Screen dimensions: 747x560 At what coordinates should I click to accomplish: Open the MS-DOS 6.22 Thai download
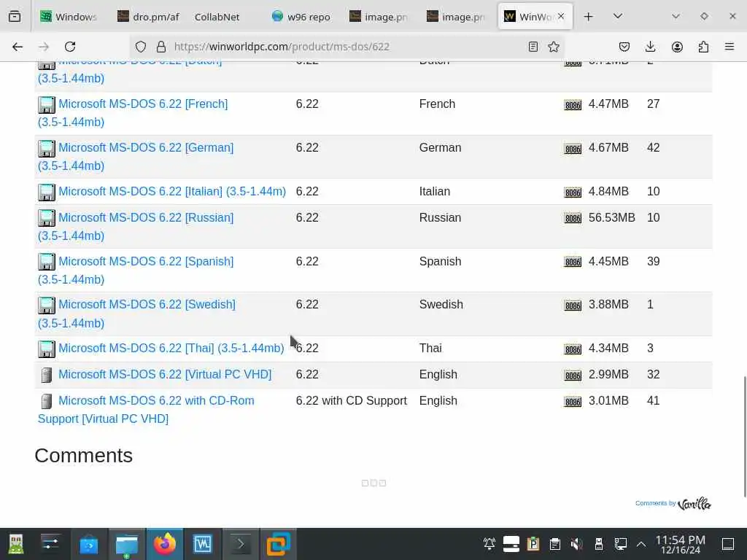click(171, 348)
